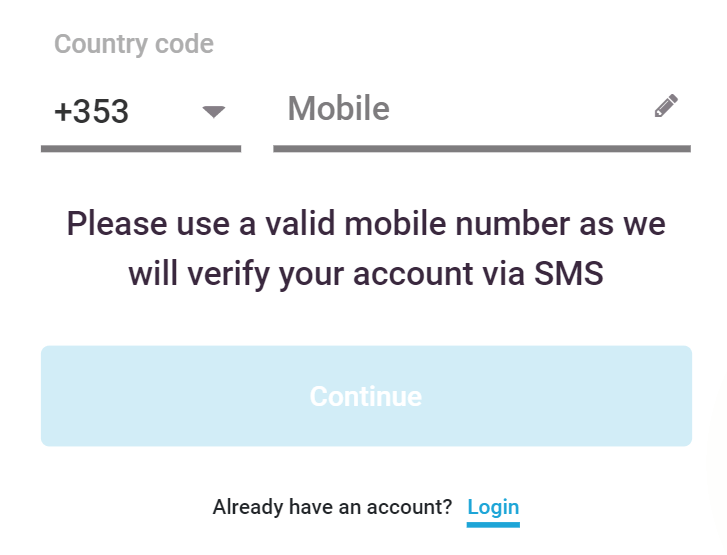Click the 'Already have an account?' text
Viewport: 727px width, 555px height.
pos(332,507)
